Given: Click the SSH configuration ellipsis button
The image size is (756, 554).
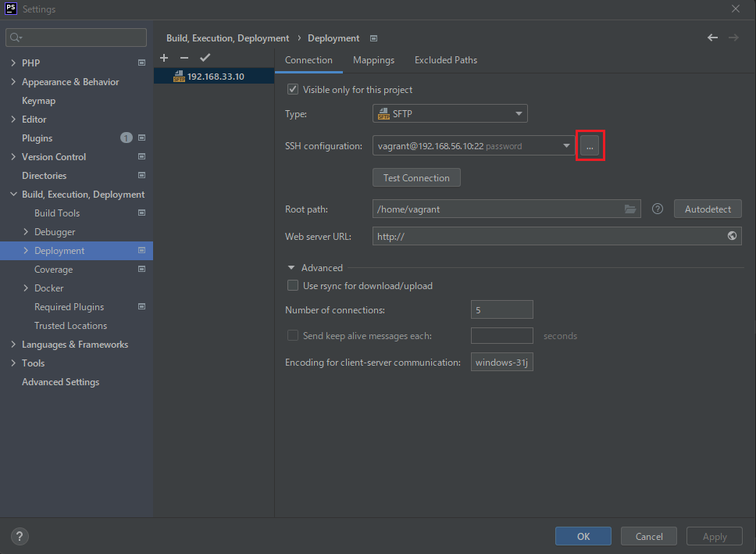Looking at the screenshot, I should tap(590, 146).
